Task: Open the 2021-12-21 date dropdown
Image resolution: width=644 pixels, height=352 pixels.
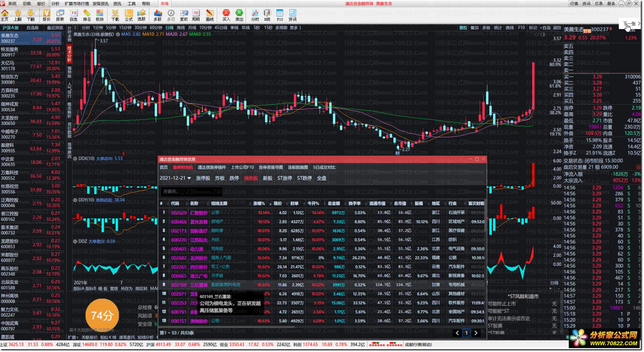Action: click(x=175, y=178)
